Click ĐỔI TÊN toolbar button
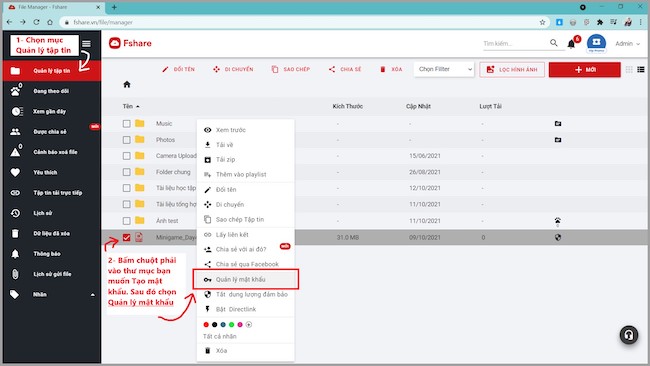The image size is (650, 366). click(x=178, y=69)
